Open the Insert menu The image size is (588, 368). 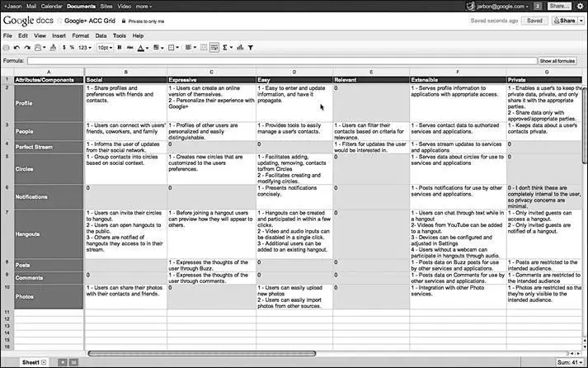pyautogui.click(x=59, y=36)
